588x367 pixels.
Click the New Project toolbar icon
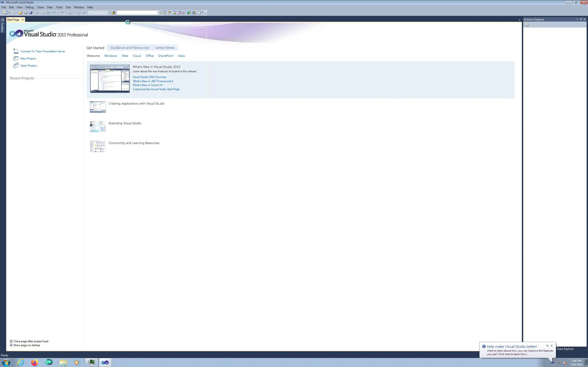[x=5, y=13]
